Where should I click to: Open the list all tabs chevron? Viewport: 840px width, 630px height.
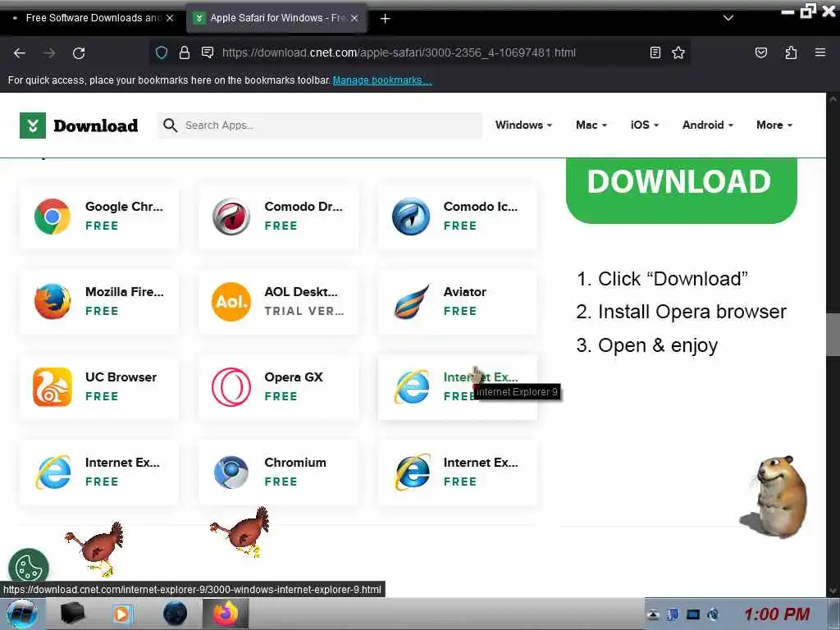pyautogui.click(x=728, y=18)
